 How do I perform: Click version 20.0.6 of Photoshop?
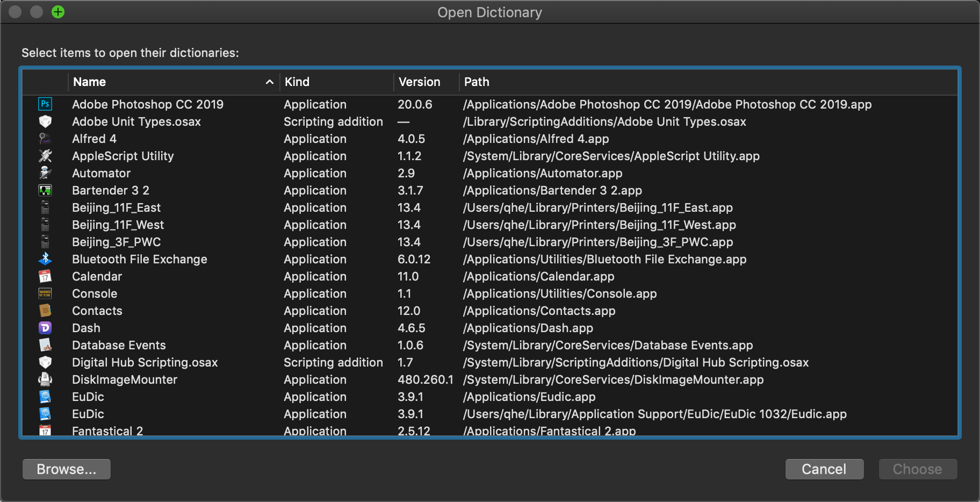pyautogui.click(x=415, y=104)
